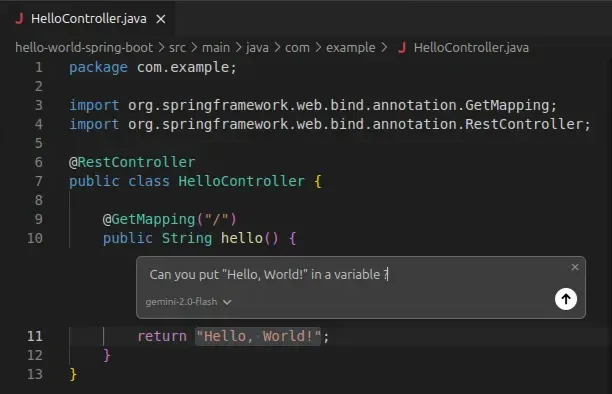Click Java icon in breadcrumb path
The height and width of the screenshot is (394, 612).
click(x=402, y=48)
